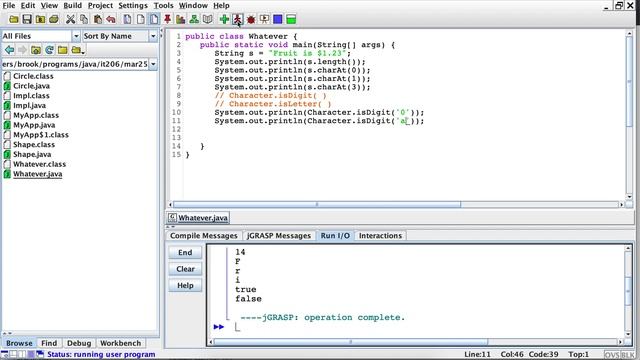The height and width of the screenshot is (360, 640).
Task: Click the End button
Action: pos(185,253)
